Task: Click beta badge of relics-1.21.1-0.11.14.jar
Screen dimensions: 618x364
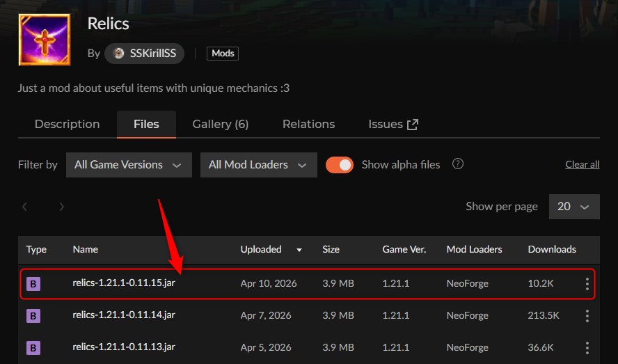Action: (x=33, y=316)
